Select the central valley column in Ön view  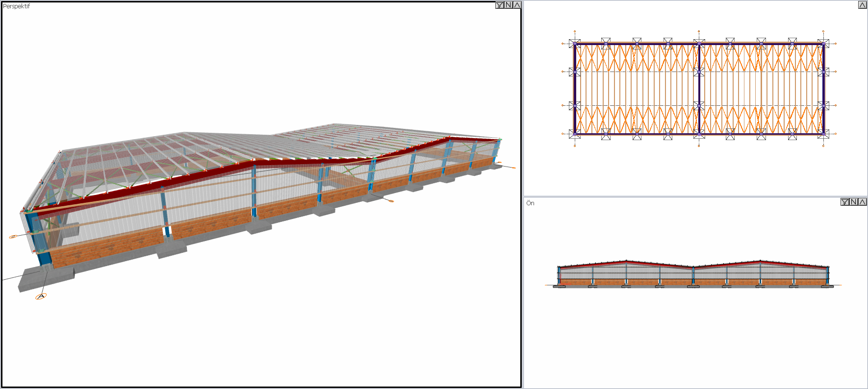click(x=693, y=276)
